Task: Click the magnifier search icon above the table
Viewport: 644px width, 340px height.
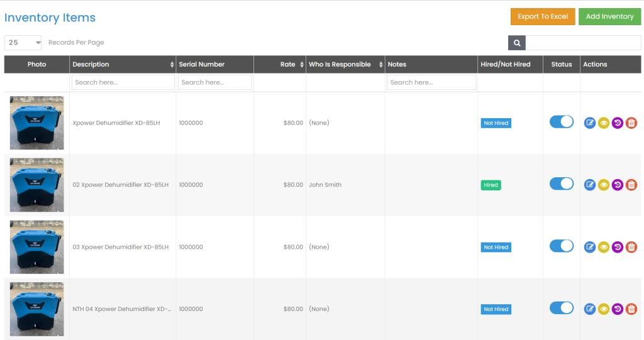Action: (516, 43)
